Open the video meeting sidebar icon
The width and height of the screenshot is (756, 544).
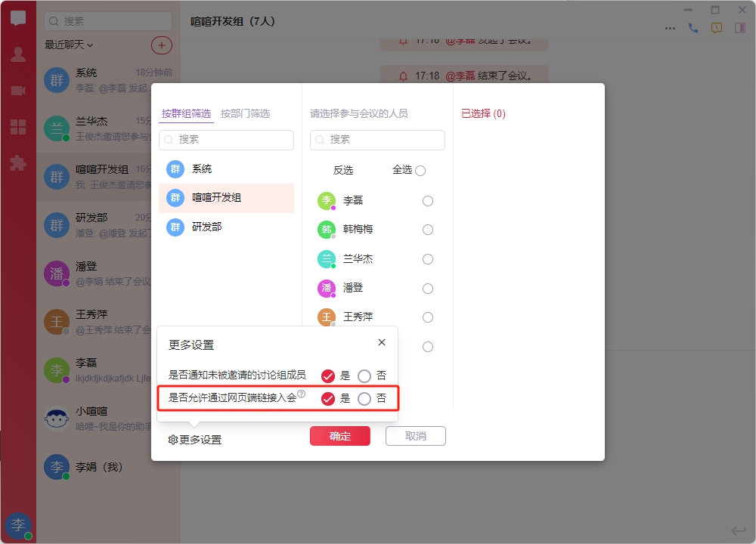(x=18, y=91)
